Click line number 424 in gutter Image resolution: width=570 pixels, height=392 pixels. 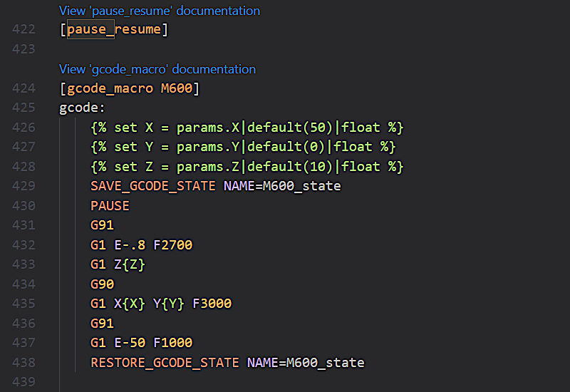click(24, 88)
